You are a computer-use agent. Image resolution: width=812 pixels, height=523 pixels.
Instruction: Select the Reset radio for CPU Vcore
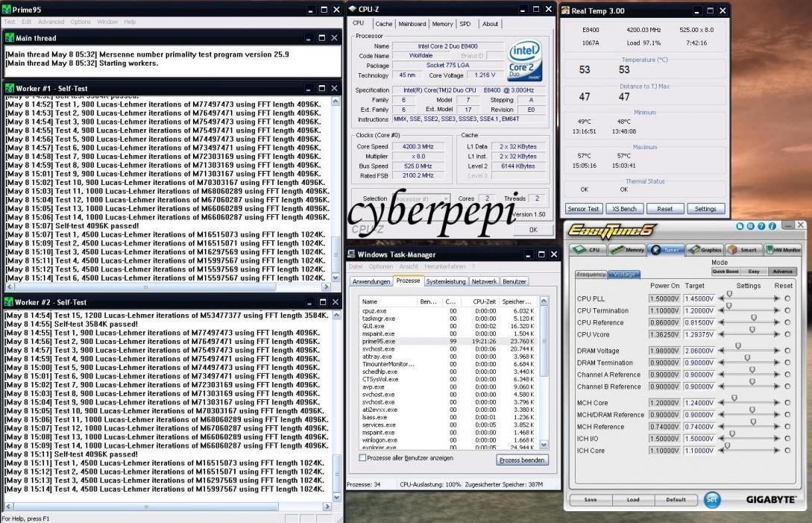pyautogui.click(x=787, y=334)
